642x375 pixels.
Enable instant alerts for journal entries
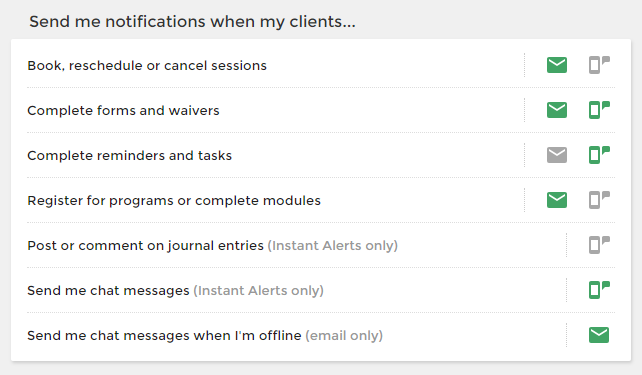(599, 245)
